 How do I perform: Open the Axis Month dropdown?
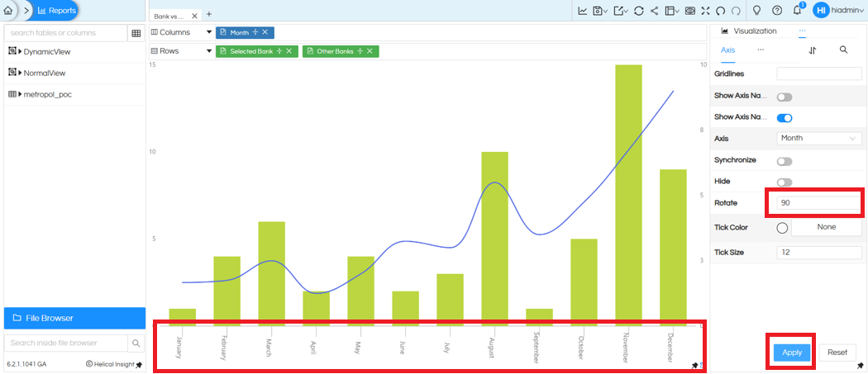[x=819, y=139]
